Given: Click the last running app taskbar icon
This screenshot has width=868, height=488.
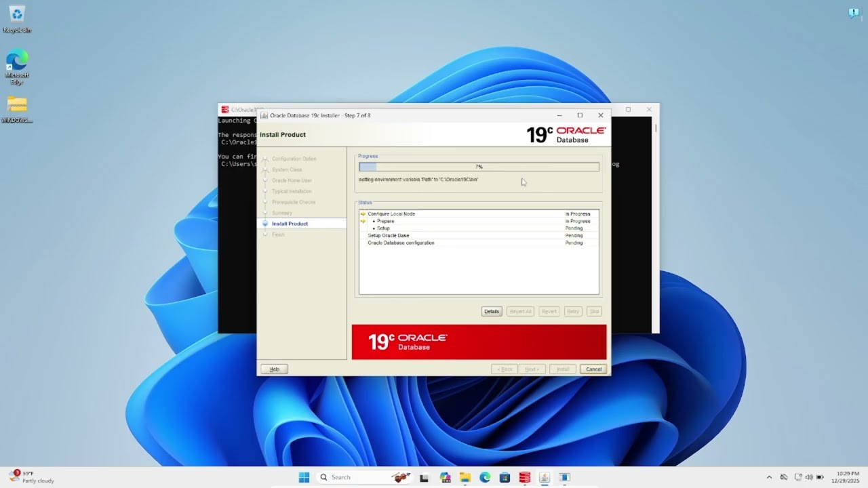Looking at the screenshot, I should point(564,477).
